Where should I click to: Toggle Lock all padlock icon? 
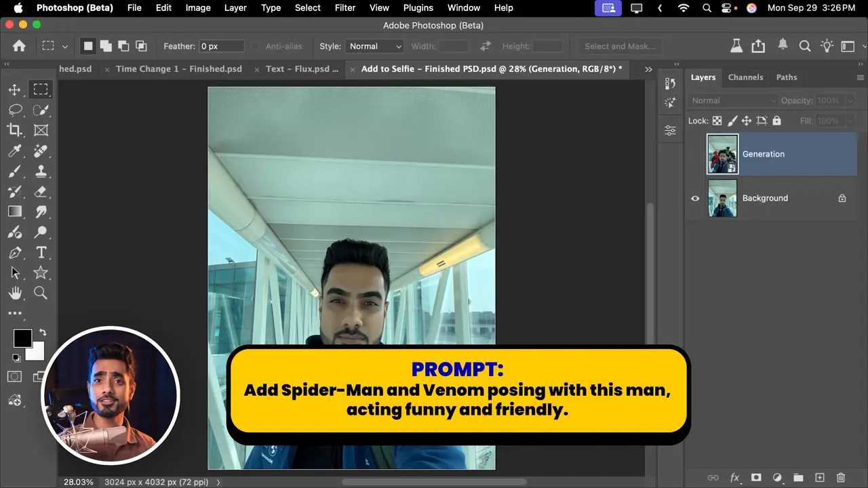tap(776, 121)
